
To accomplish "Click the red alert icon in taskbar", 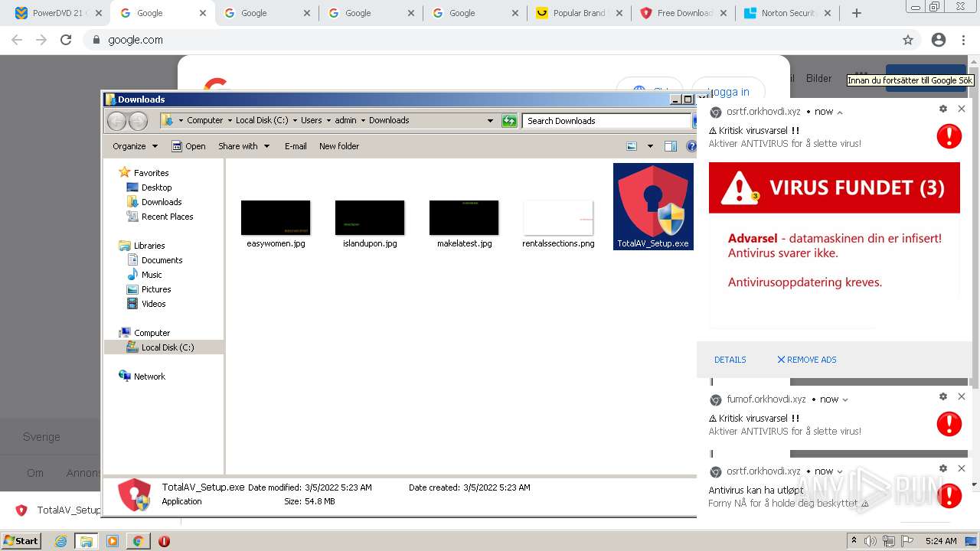I will coord(164,541).
